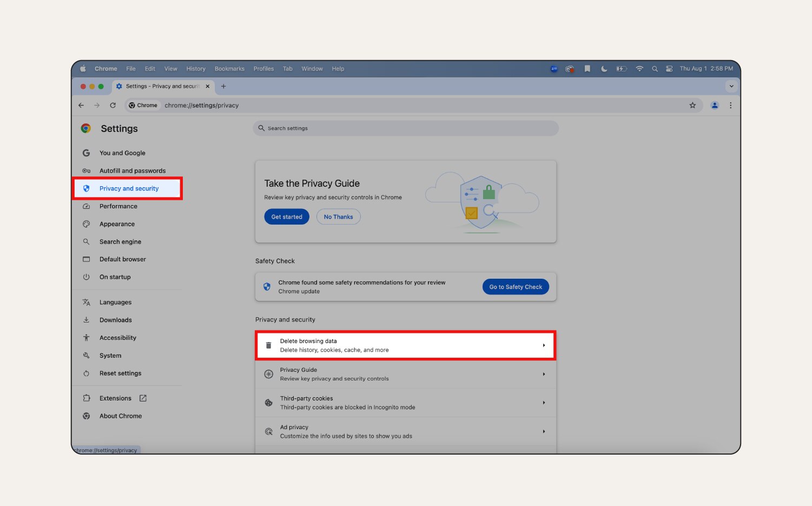Open the Chrome profile avatar icon
Image resolution: width=812 pixels, height=506 pixels.
(715, 106)
